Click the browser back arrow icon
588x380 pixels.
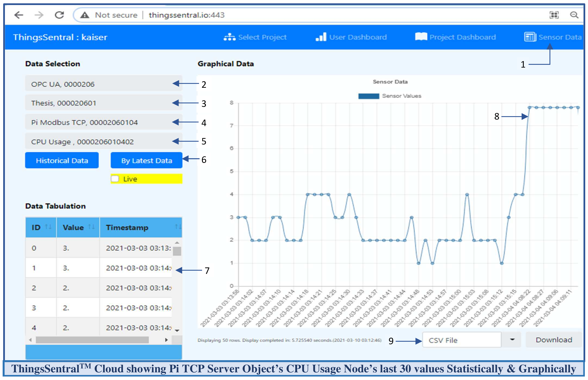[19, 15]
